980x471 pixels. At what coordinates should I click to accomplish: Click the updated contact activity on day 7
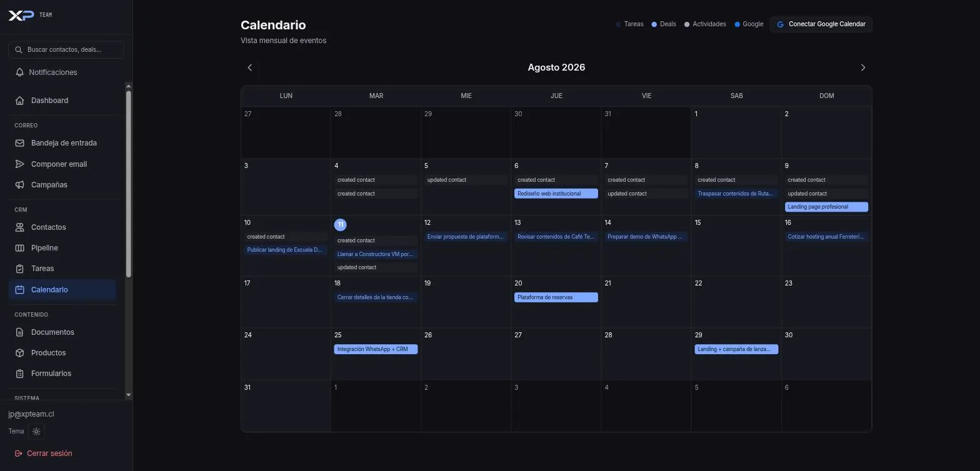[x=646, y=194]
